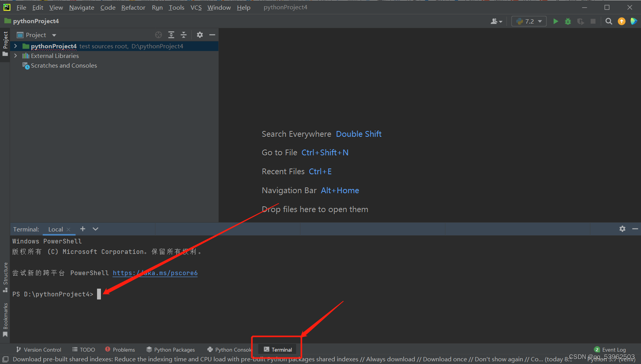Image resolution: width=641 pixels, height=364 pixels.
Task: Open the TODO tool window
Action: click(84, 350)
